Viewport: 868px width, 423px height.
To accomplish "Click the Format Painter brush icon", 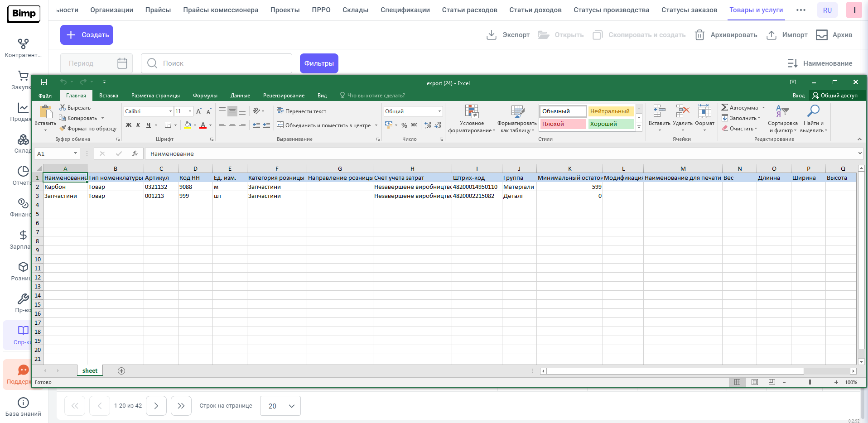I will (63, 129).
